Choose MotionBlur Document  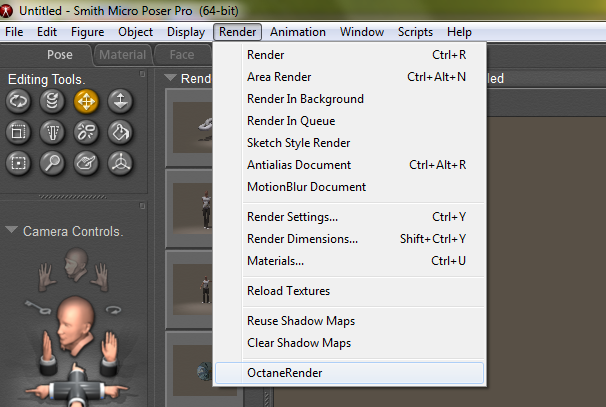[349, 187]
